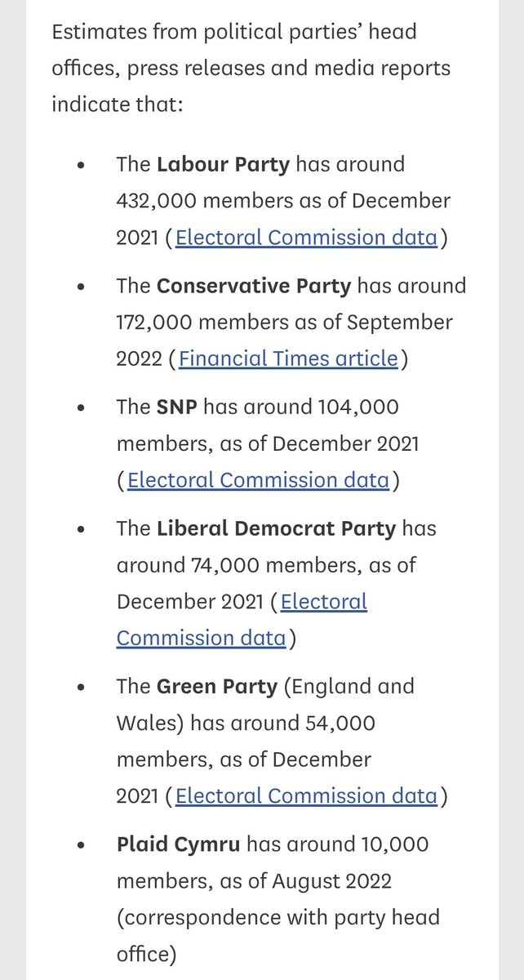
Task: Open Green Party's Electoral Commission data link
Action: click(306, 795)
